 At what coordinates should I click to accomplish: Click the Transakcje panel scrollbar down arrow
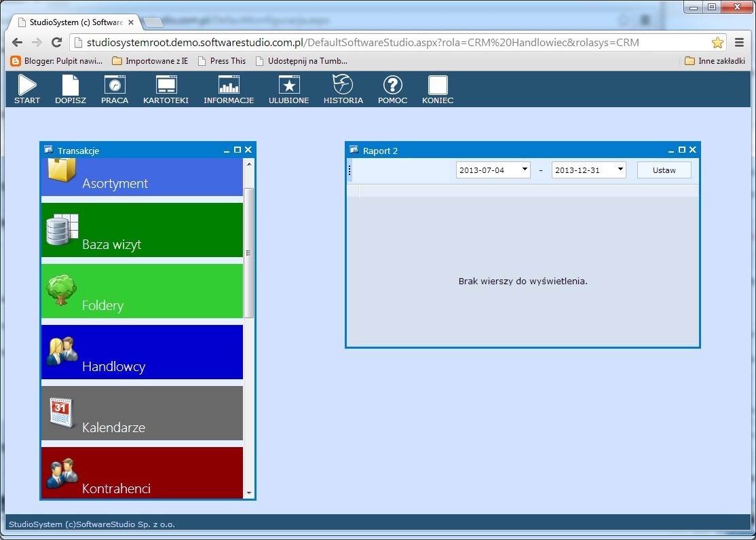249,493
